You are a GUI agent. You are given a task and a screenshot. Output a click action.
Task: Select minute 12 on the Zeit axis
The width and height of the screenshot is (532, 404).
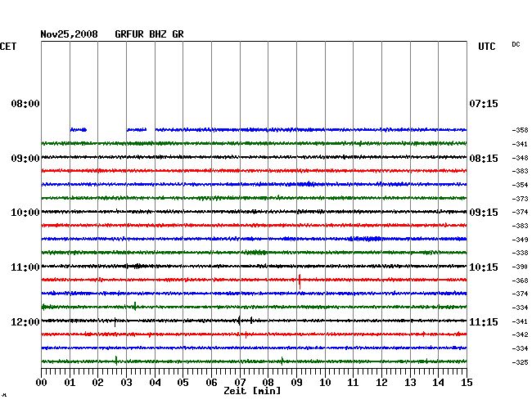click(x=381, y=383)
